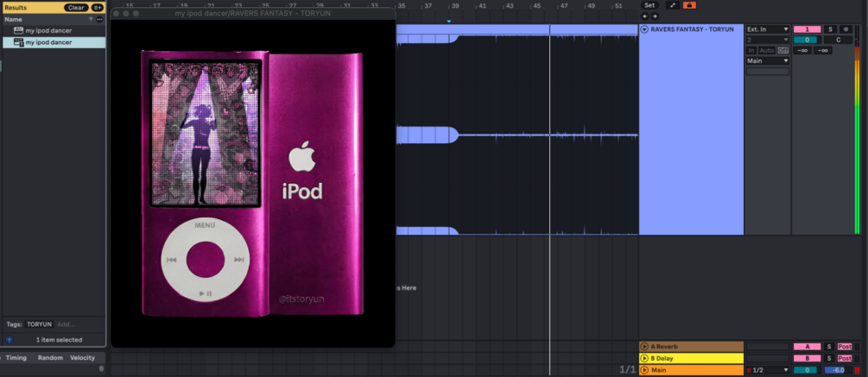Click the iPod screen dancer artwork
868x377 pixels.
pos(205,133)
